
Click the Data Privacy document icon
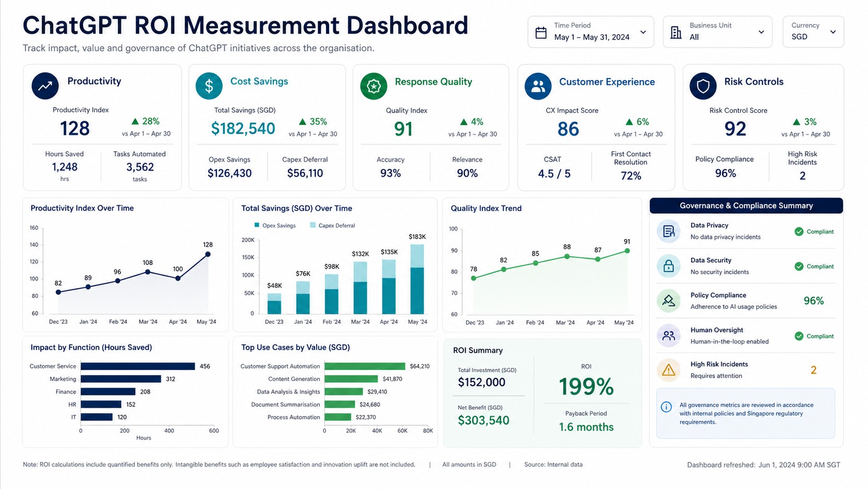pyautogui.click(x=669, y=231)
